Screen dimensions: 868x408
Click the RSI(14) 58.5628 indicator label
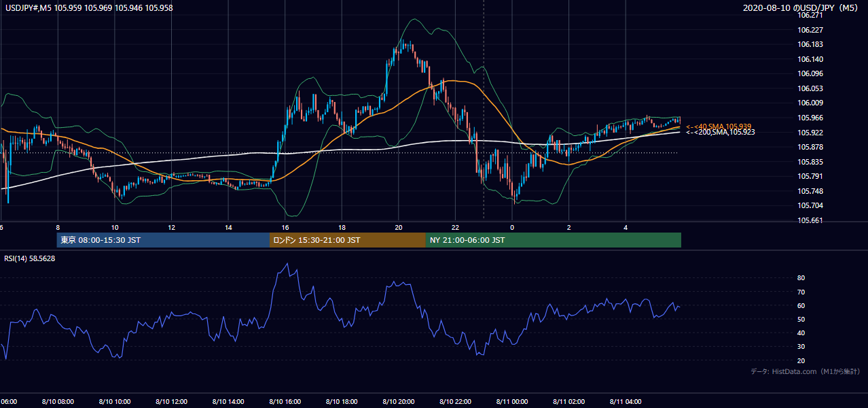tap(30, 258)
